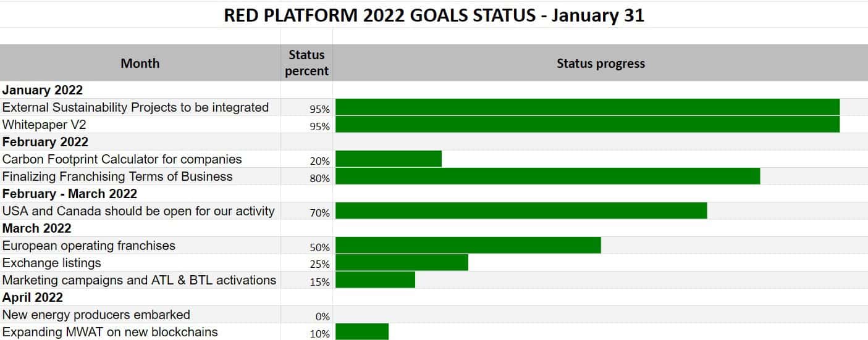Click the RED PLATFORM 2022 GOALS STATUS title
This screenshot has width=868, height=340.
pyautogui.click(x=434, y=15)
